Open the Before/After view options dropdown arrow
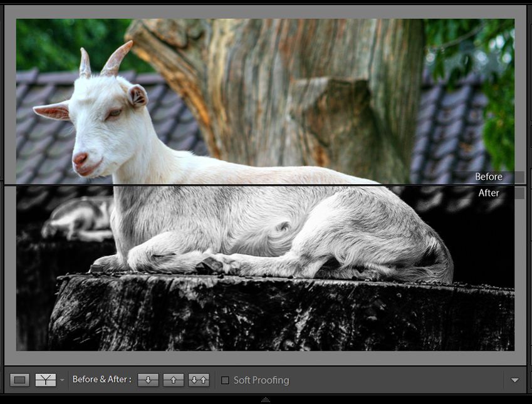Image resolution: width=532 pixels, height=404 pixels. 62,380
